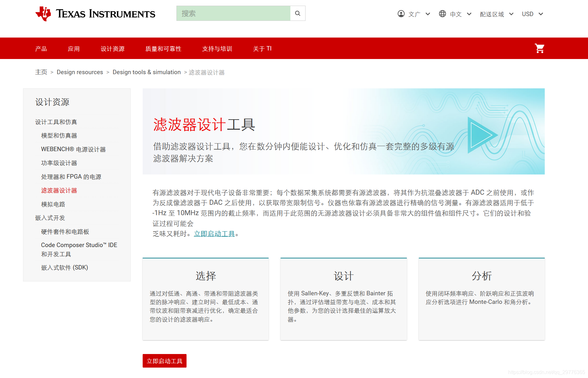The width and height of the screenshot is (588, 378).
Task: Open 硬件套件和电路板 sidebar link
Action: point(65,232)
